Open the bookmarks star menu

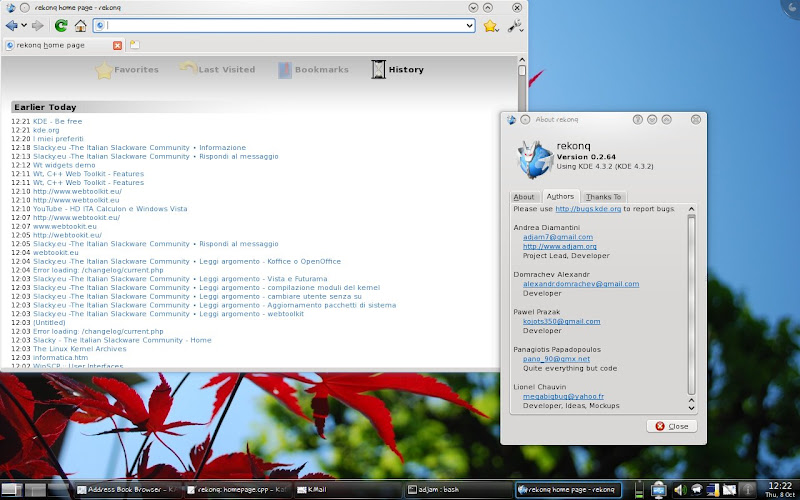491,26
